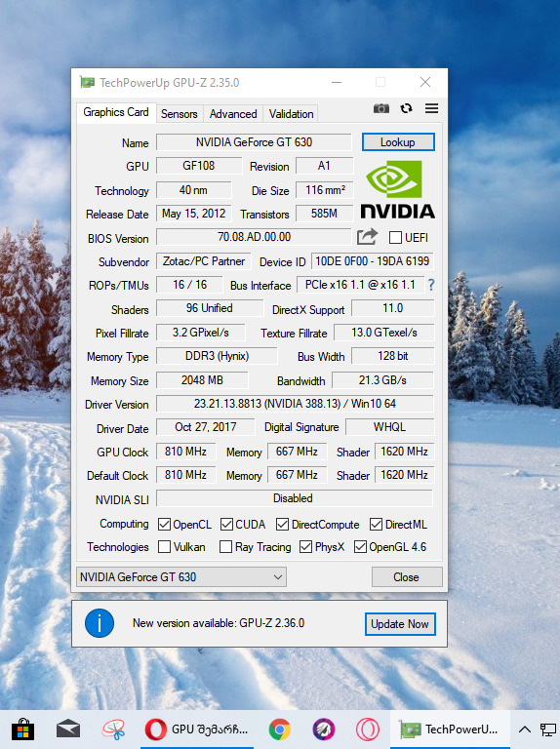Screen dimensions: 560x749
Task: Toggle the CUDA checkbox
Action: [226, 524]
